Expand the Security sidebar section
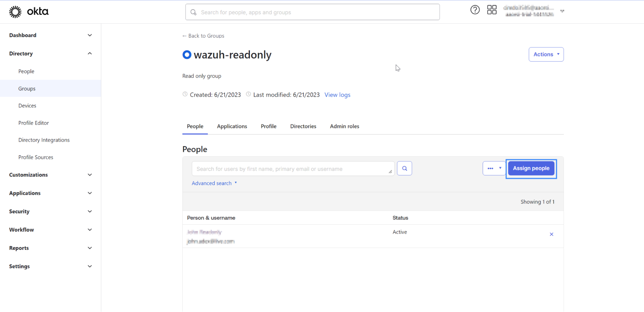 [x=51, y=212]
